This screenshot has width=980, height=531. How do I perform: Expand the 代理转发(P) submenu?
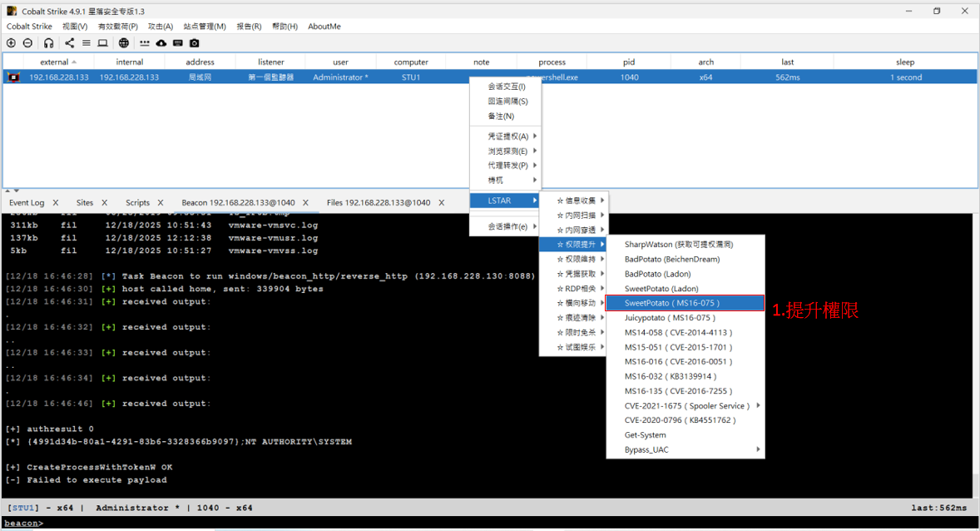tap(505, 165)
